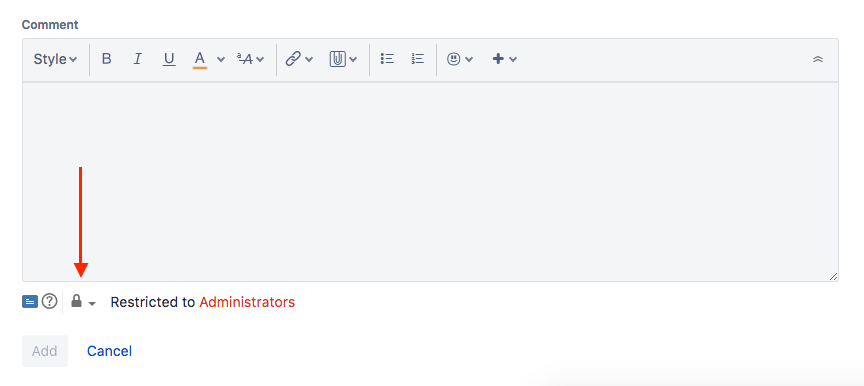Cancel the comment
The image size is (864, 386).
tap(109, 351)
